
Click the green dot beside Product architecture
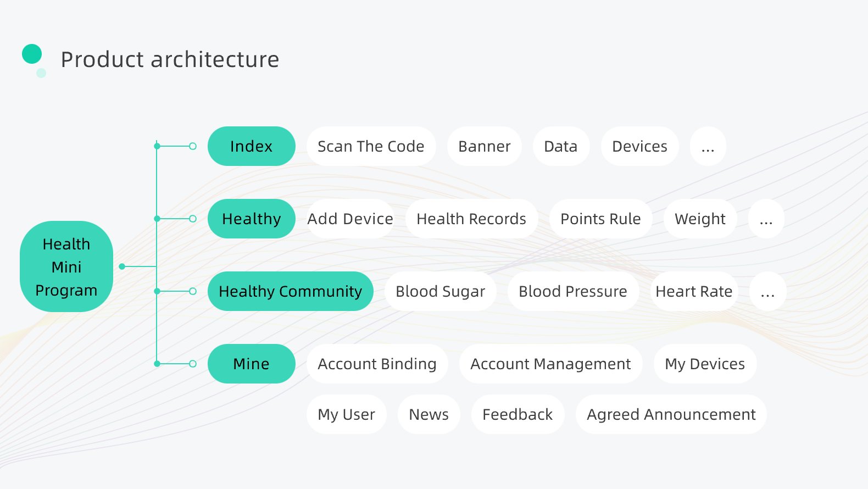[x=32, y=54]
